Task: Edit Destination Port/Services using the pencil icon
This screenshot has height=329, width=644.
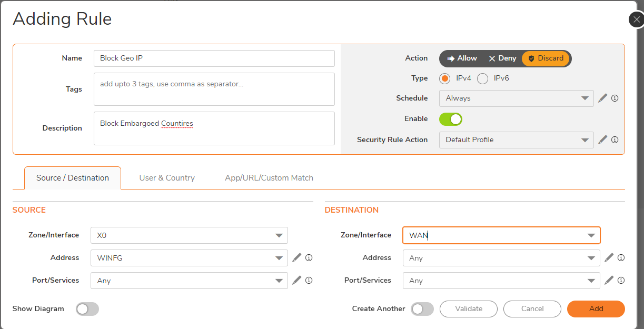Action: tap(609, 280)
